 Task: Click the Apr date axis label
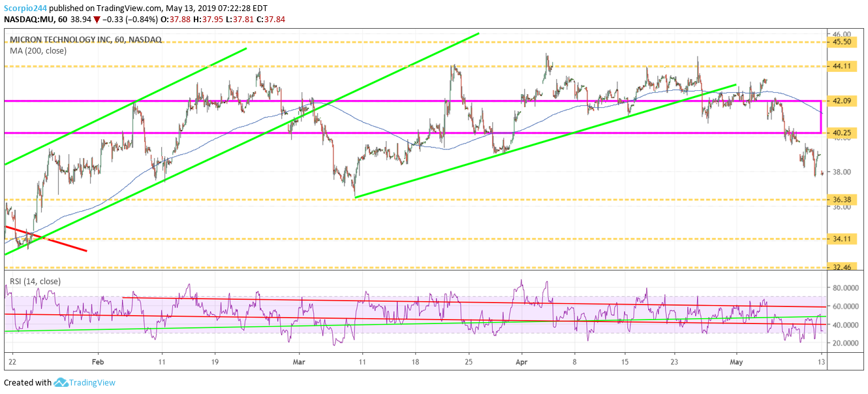coord(521,361)
